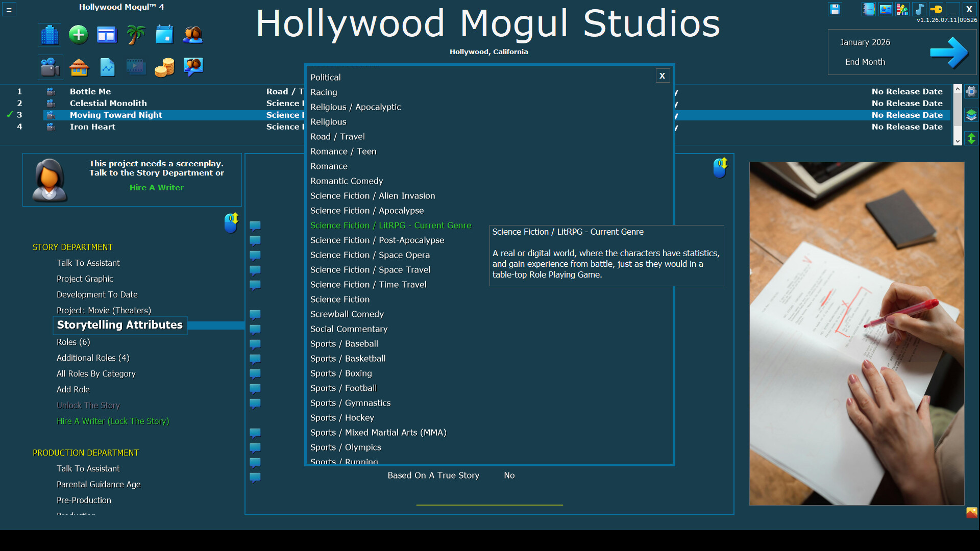Click the picture icon below the writer photo
This screenshot has height=551, width=980.
click(971, 512)
